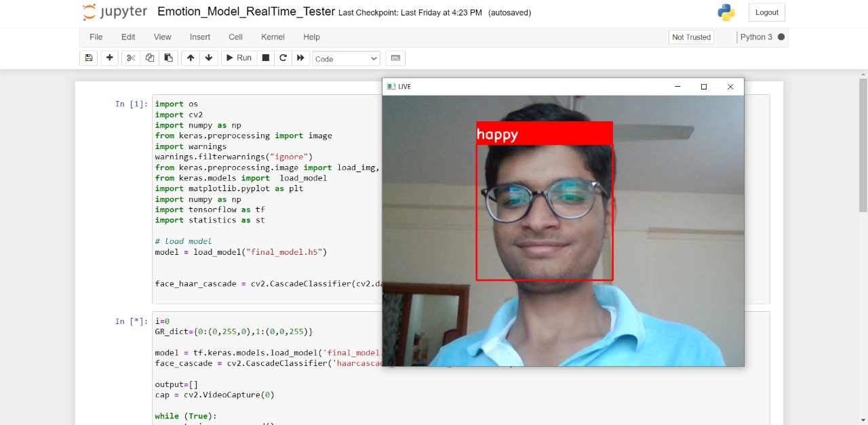Image resolution: width=868 pixels, height=425 pixels.
Task: Interrupt the kernel with stop icon
Action: tap(266, 58)
